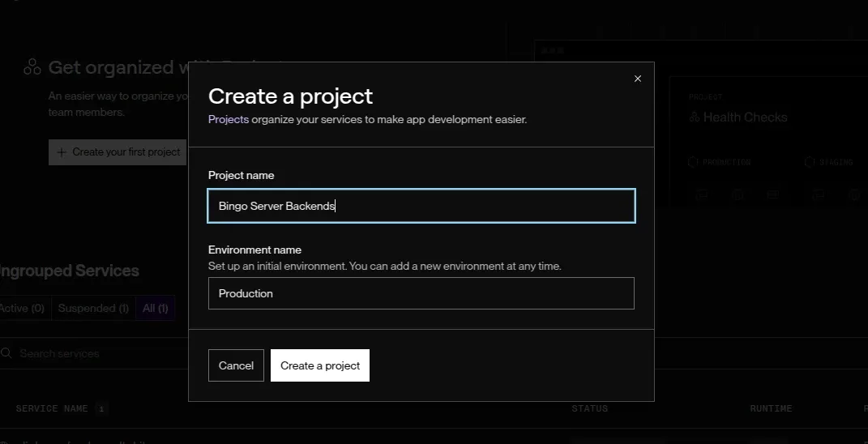Click the SERVICE NAME column header
Screen dimensions: 868x444
52,408
